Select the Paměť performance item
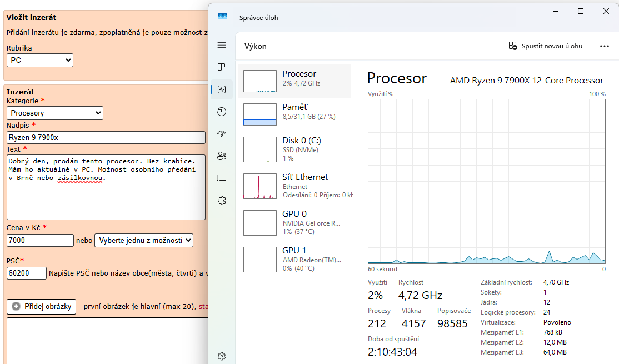This screenshot has height=364, width=619. [x=294, y=114]
